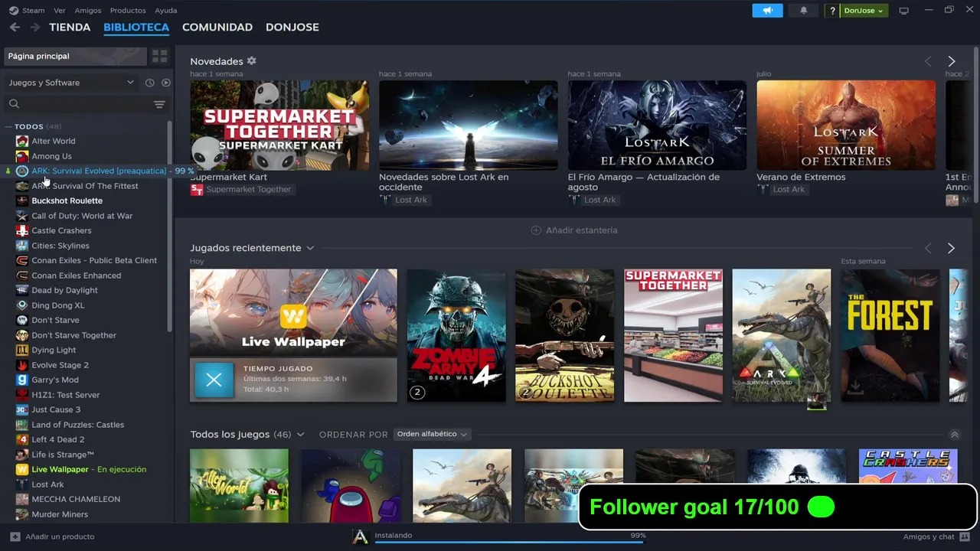Open the DONJOSE profile tab

292,28
